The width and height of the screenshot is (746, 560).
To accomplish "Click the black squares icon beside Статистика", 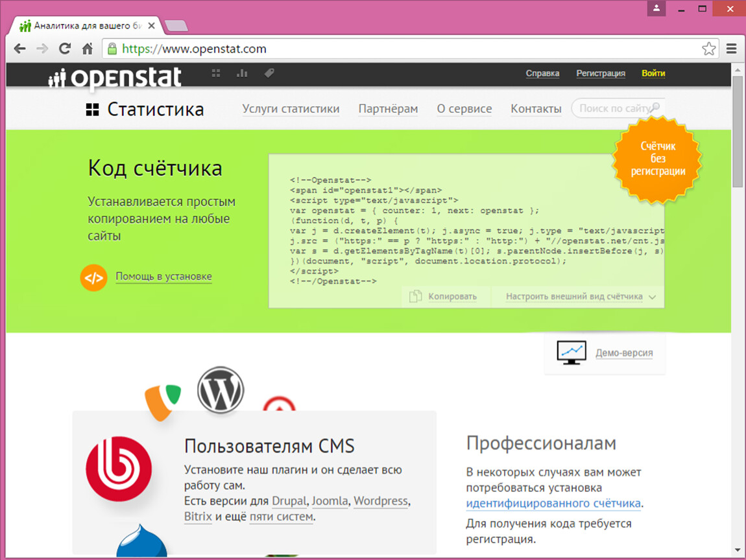I will pyautogui.click(x=92, y=110).
